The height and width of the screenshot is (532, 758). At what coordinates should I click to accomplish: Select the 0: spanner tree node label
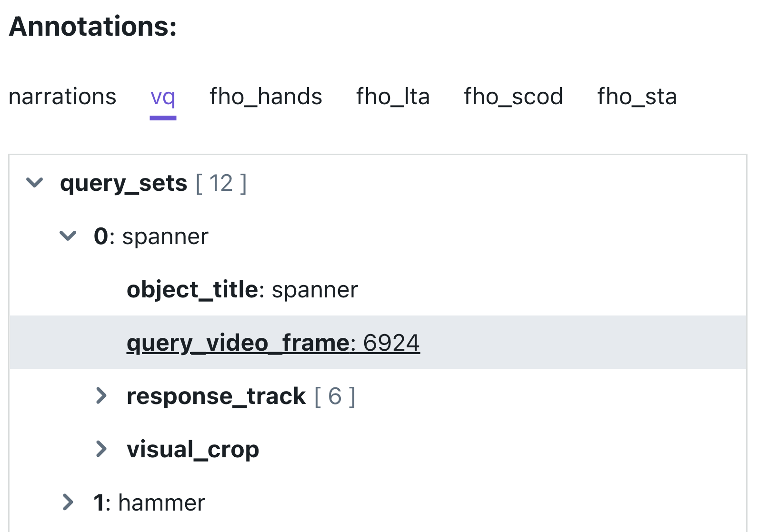151,236
